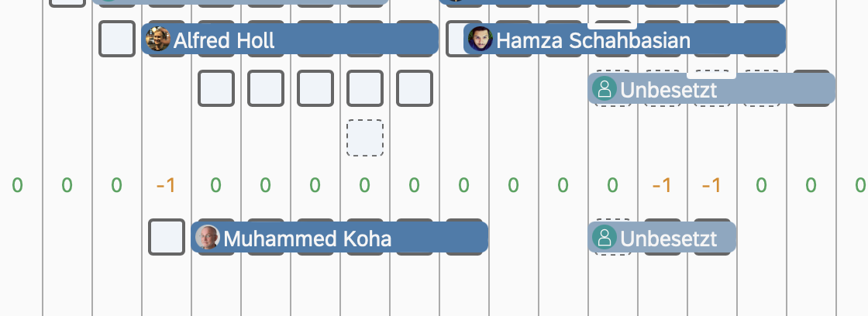Click the rightmost orange -1 count
The height and width of the screenshot is (316, 868).
[711, 186]
